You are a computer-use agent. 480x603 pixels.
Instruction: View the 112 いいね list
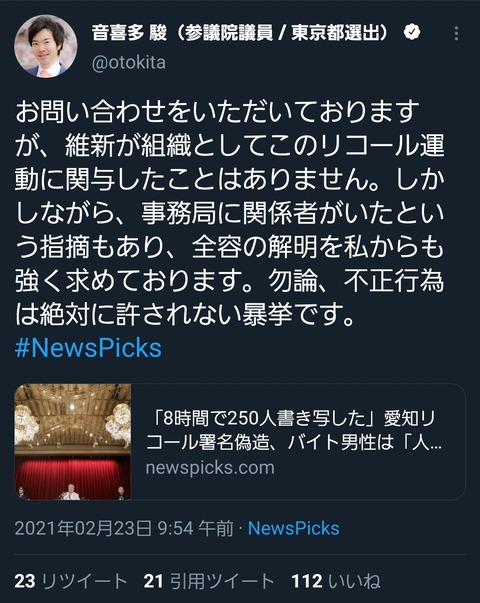(336, 581)
